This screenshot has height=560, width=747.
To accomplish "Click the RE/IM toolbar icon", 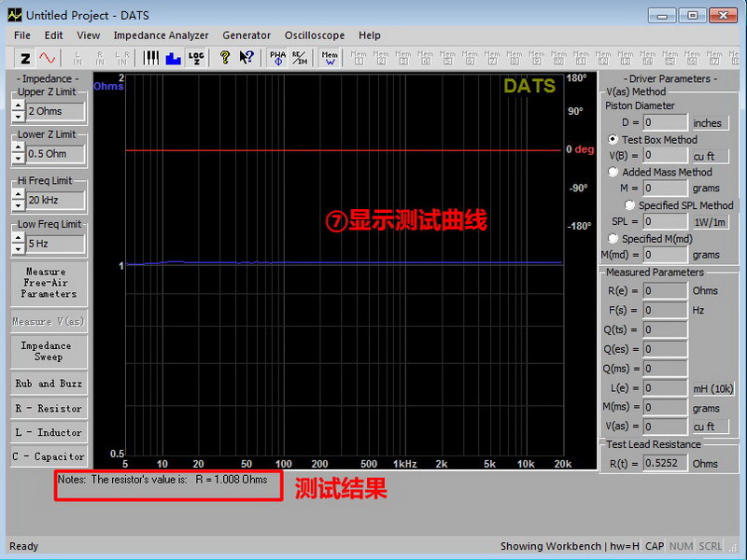I will point(299,58).
